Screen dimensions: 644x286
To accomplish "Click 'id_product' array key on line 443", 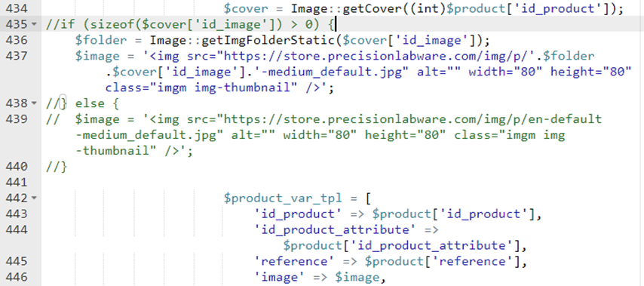I will click(298, 214).
